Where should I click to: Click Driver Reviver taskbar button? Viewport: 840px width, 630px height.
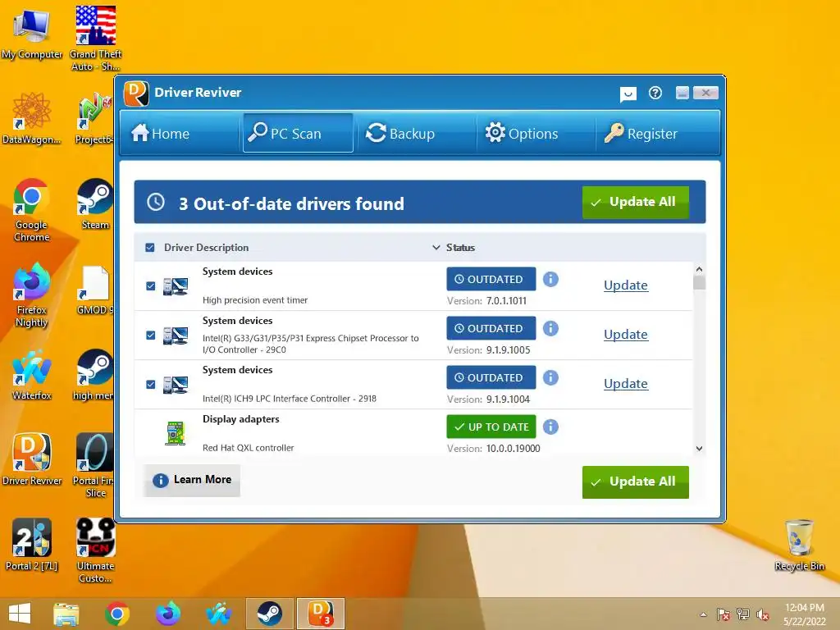(x=321, y=614)
